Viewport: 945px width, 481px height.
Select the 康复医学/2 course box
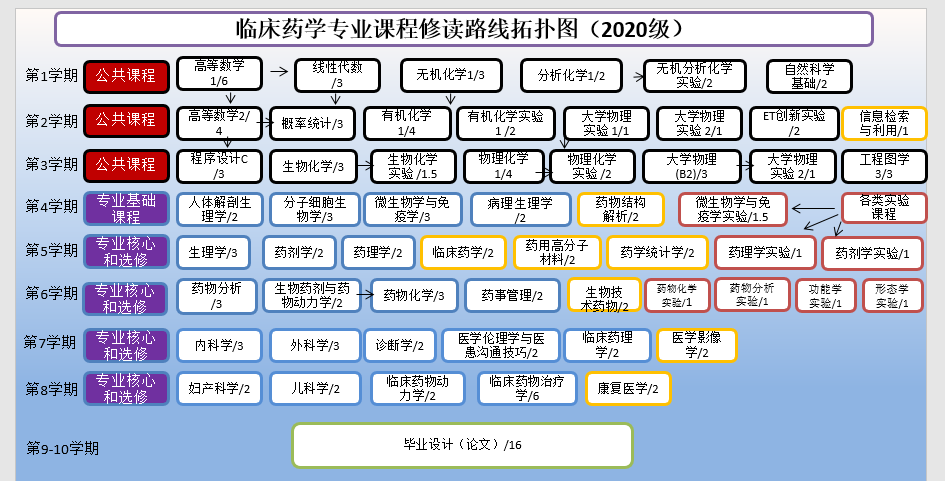point(628,388)
